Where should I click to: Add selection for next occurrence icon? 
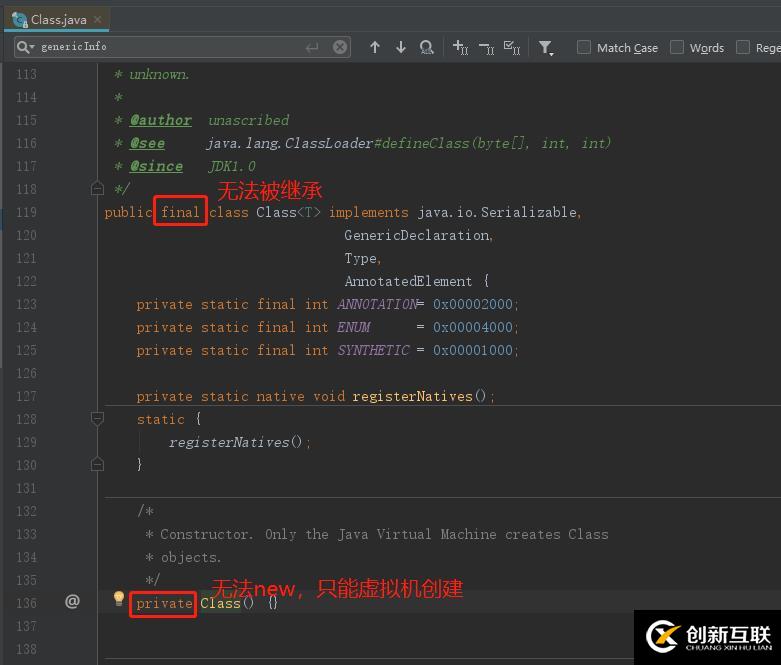(x=460, y=47)
